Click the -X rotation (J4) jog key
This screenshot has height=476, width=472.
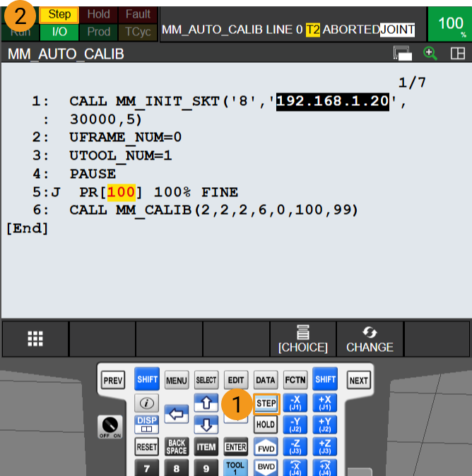pos(295,468)
